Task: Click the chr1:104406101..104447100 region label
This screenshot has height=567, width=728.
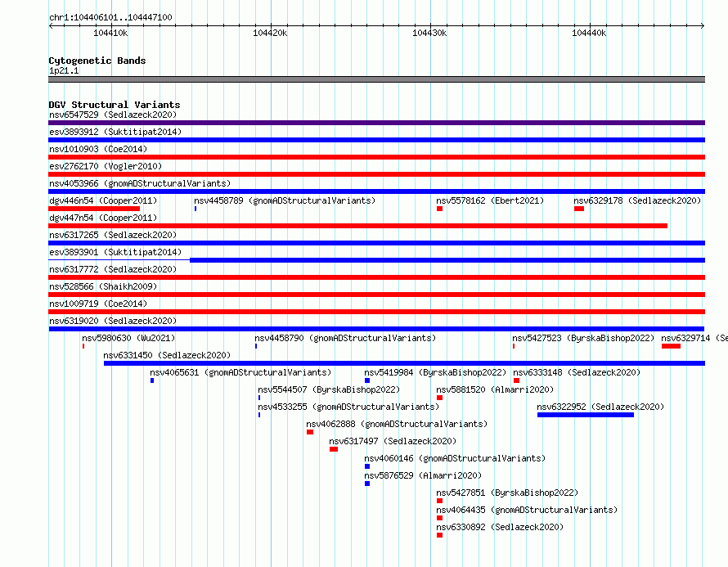Action: coord(110,17)
